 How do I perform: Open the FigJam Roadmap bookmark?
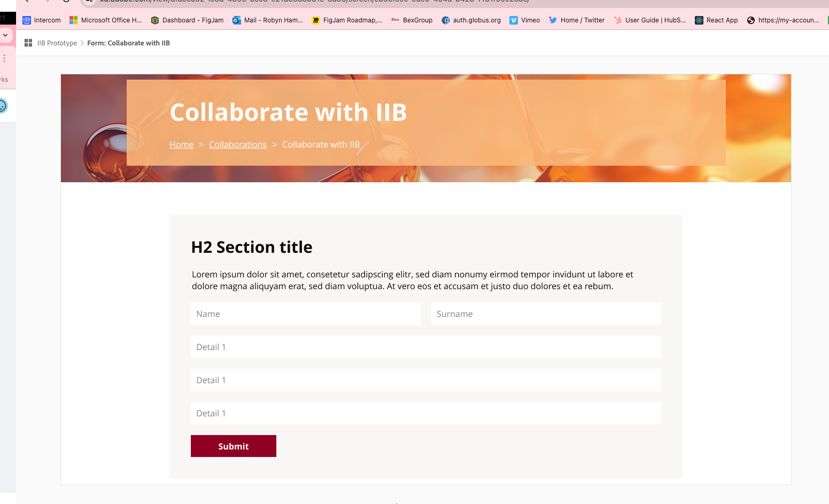[x=347, y=20]
